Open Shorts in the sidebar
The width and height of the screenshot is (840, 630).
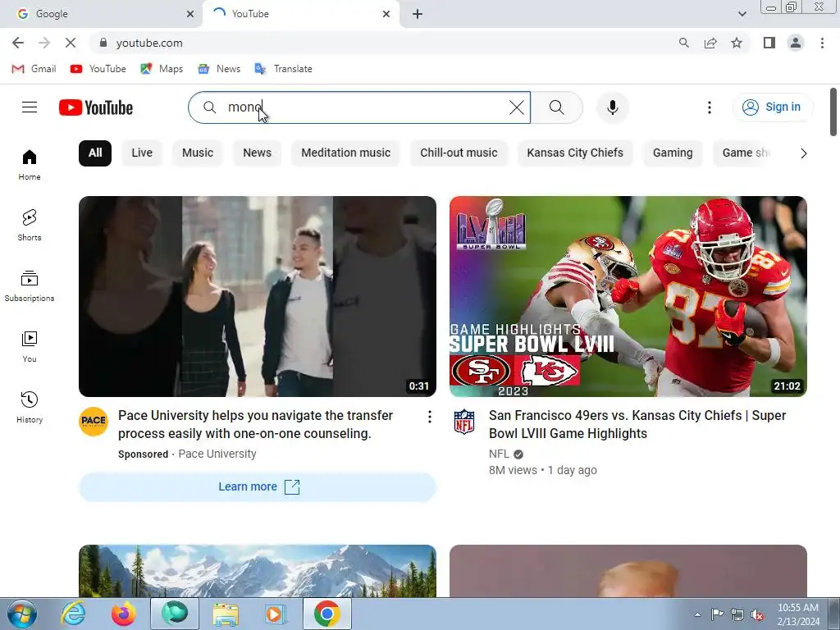30,226
